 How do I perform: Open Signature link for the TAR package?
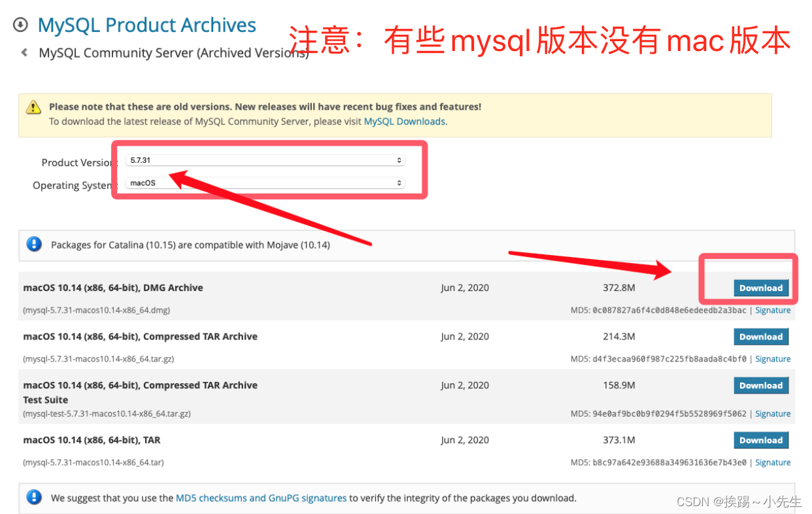[x=773, y=462]
